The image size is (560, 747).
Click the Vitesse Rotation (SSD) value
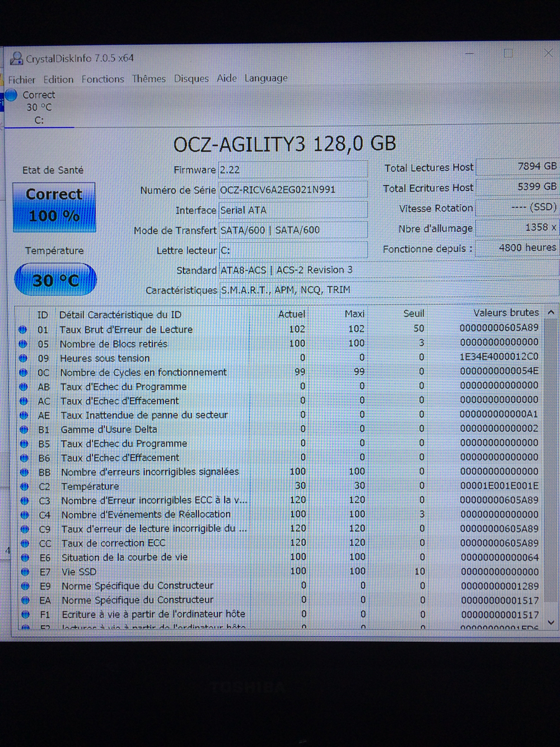click(517, 207)
